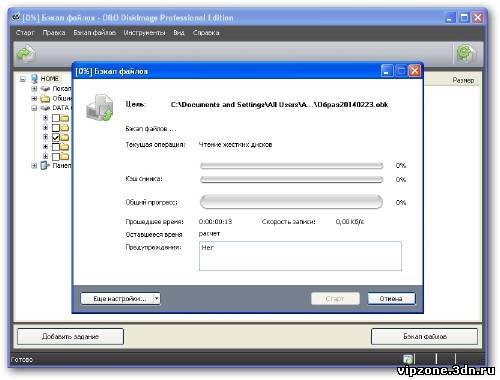
Task: Click inside the Предупреждения text box
Action: click(300, 256)
